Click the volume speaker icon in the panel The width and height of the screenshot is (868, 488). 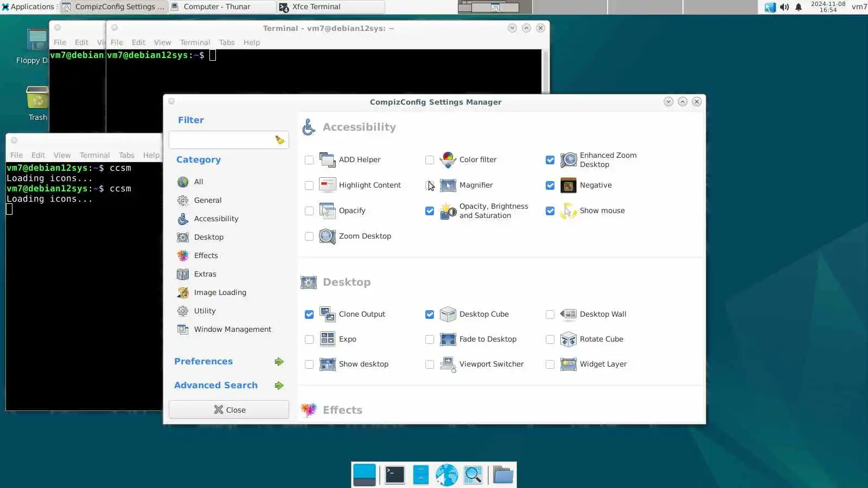(x=784, y=7)
